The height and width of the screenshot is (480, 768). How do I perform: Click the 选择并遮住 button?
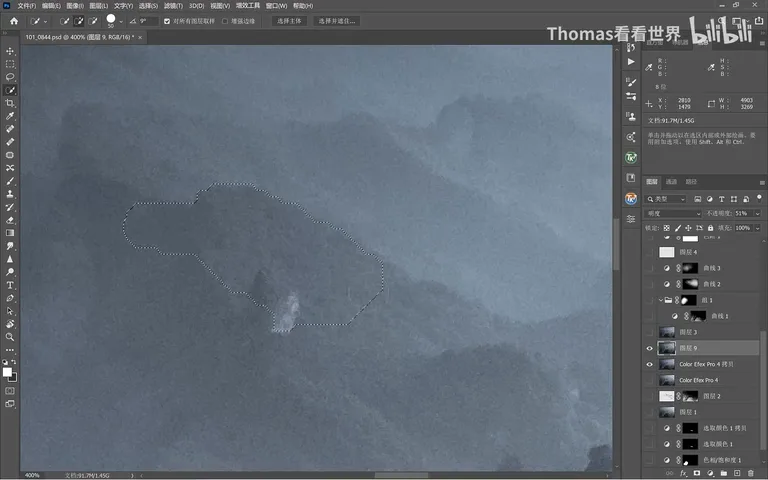pyautogui.click(x=336, y=21)
